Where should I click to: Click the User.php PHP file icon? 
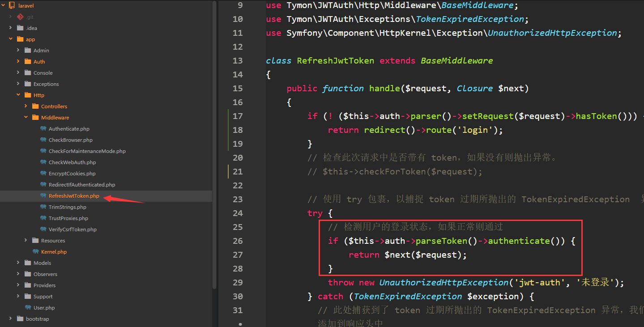pyautogui.click(x=28, y=307)
